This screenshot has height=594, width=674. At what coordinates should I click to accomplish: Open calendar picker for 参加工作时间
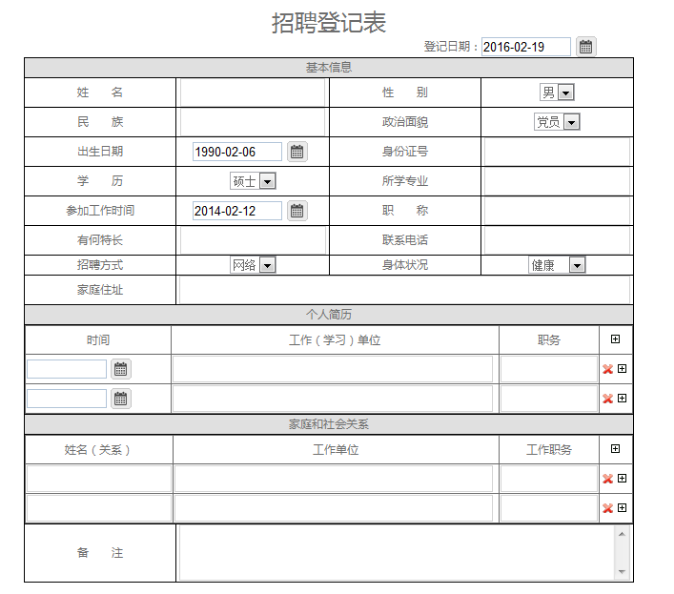[297, 211]
